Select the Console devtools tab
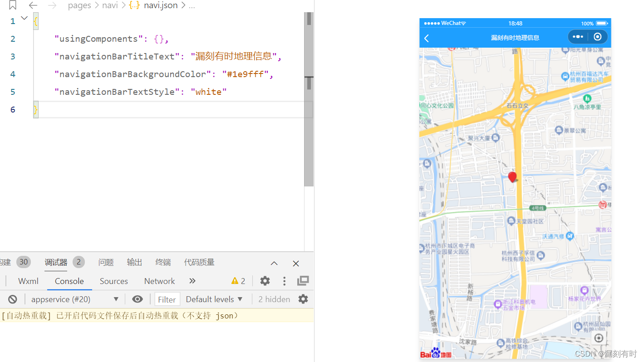Image resolution: width=644 pixels, height=362 pixels. [x=69, y=281]
